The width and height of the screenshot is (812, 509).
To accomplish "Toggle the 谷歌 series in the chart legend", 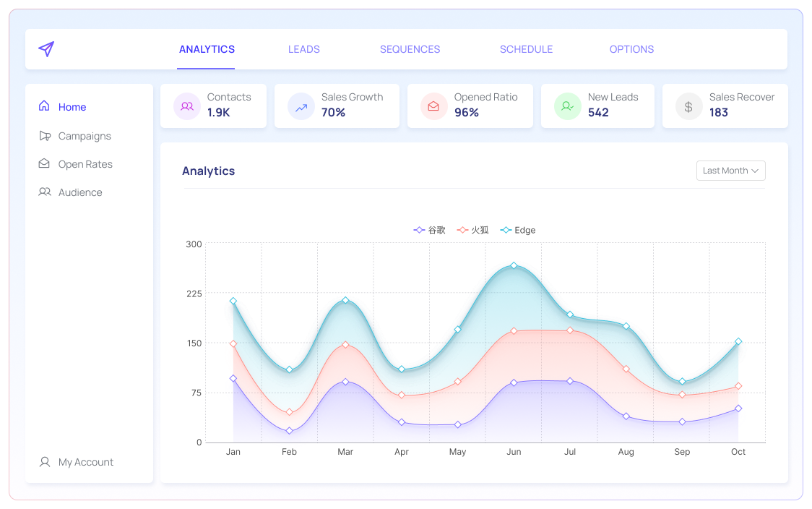I will (x=431, y=230).
